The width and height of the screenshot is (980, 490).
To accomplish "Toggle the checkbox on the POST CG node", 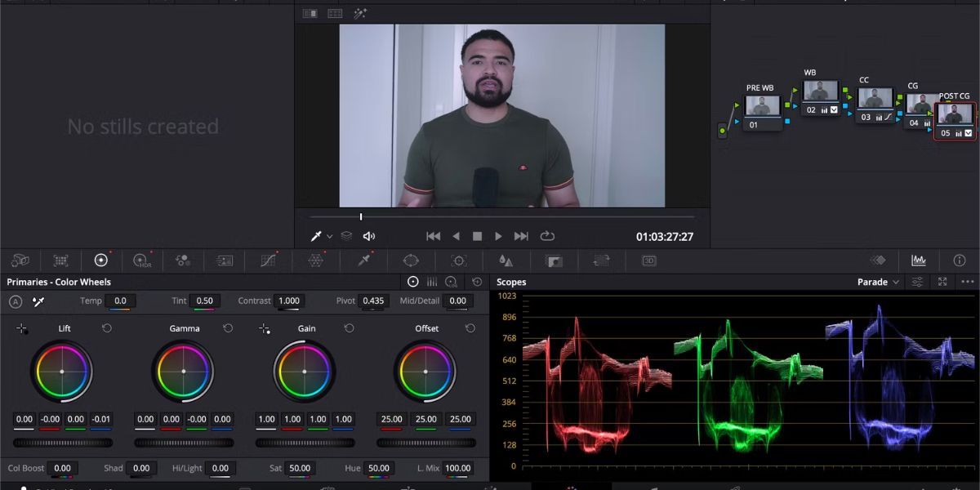I will [968, 132].
